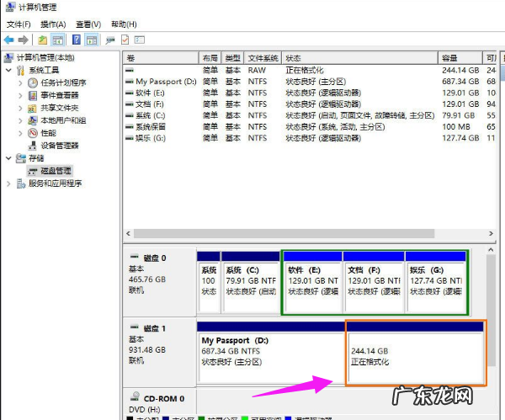The width and height of the screenshot is (505, 420).
Task: Select the 系统保留 volume row
Action: point(310,127)
